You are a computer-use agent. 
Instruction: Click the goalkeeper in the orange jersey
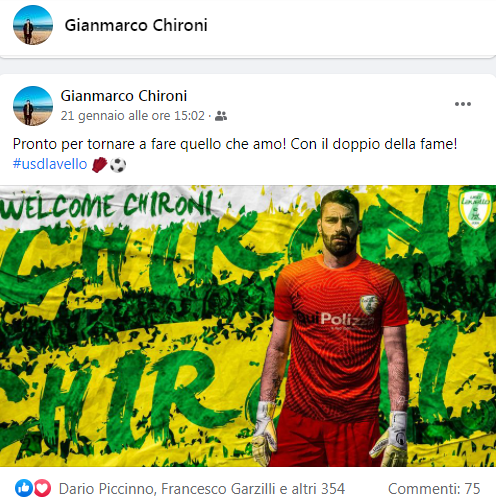coord(333,330)
